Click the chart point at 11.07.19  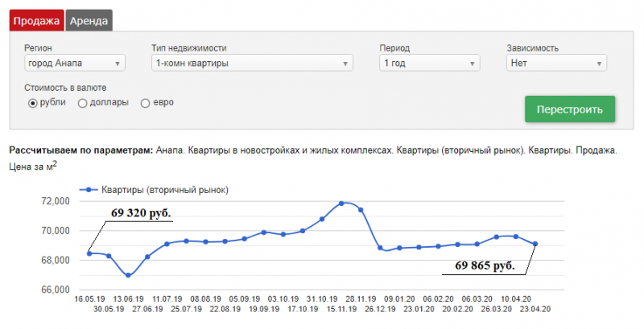click(x=167, y=244)
